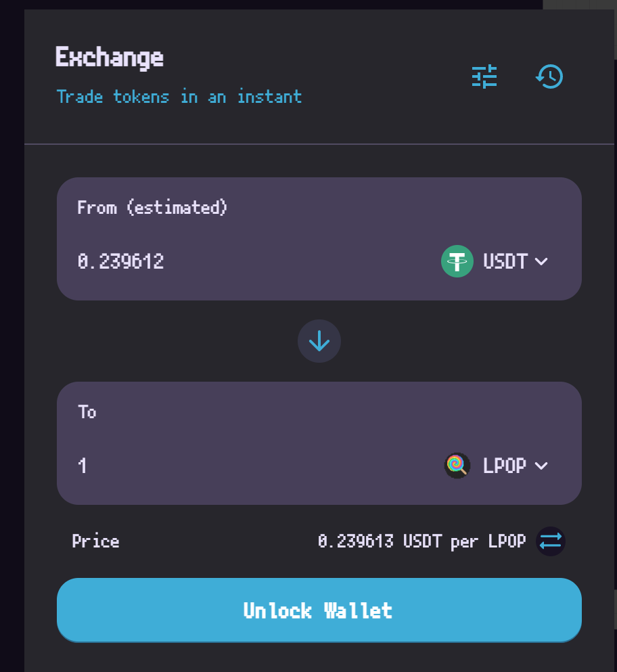617x672 pixels.
Task: Click the 'Trade tokens in an instant' subtitle
Action: point(179,97)
